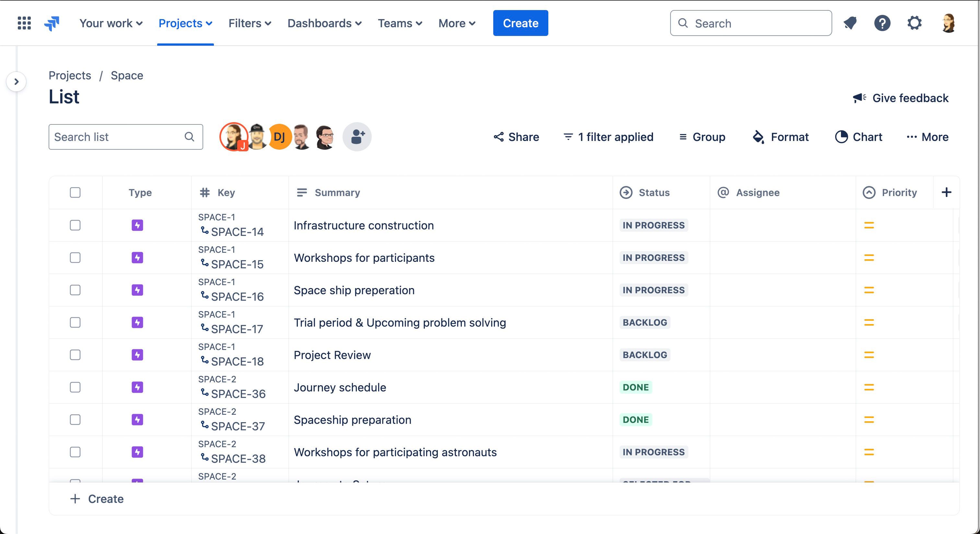Open the help question mark icon
980x534 pixels.
pos(882,23)
